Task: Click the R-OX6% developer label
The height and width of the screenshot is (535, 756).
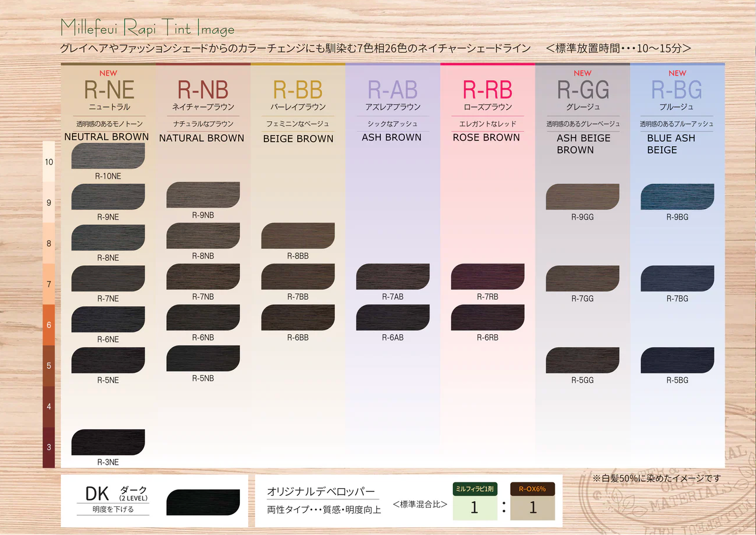Action: point(532,489)
